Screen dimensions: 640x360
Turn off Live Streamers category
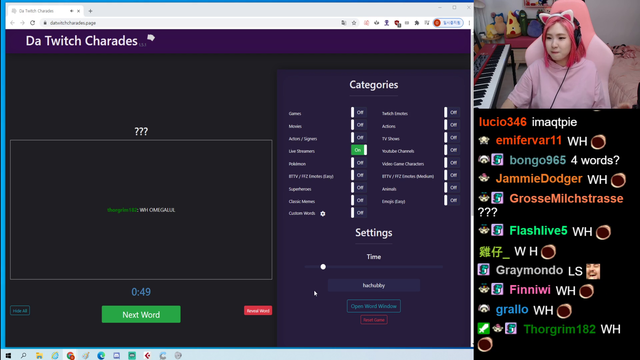359,150
